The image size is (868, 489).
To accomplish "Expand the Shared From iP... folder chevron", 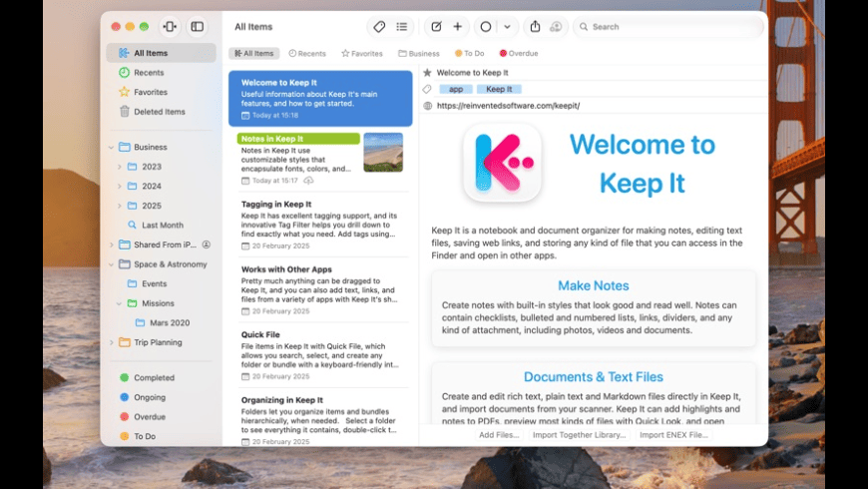I will [x=112, y=244].
